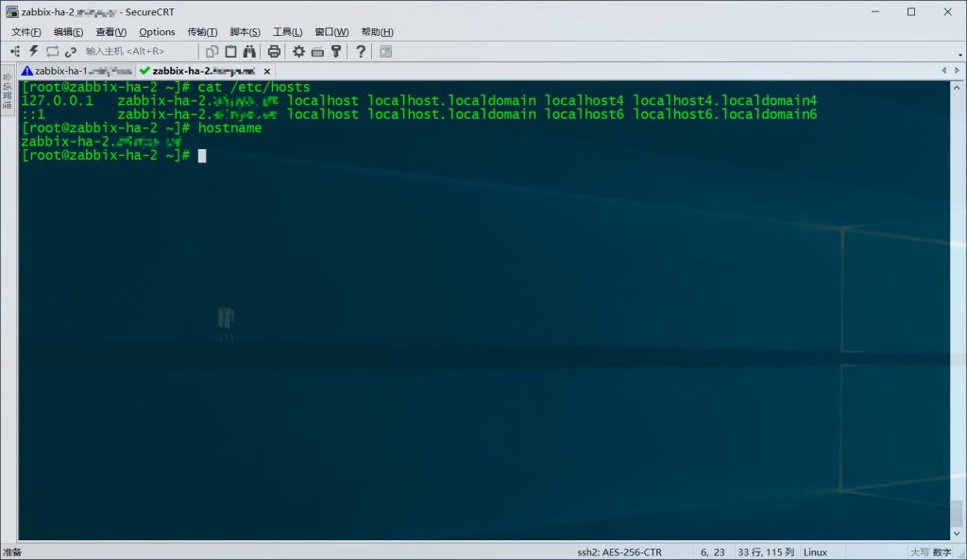Viewport: 967px width, 560px height.
Task: Click the terminal cursor block at prompt
Action: pyautogui.click(x=202, y=156)
